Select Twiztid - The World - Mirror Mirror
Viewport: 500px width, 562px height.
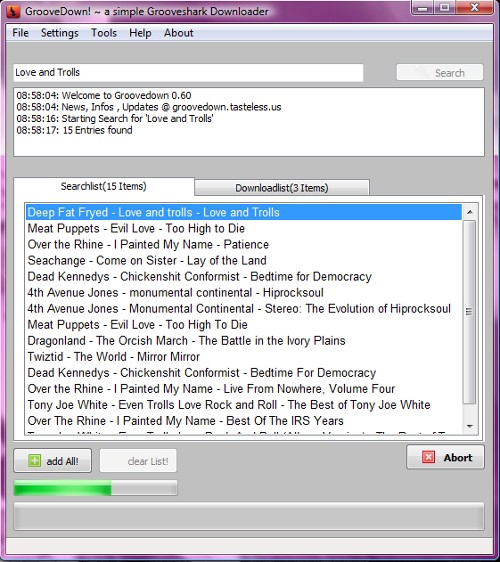coord(244,357)
